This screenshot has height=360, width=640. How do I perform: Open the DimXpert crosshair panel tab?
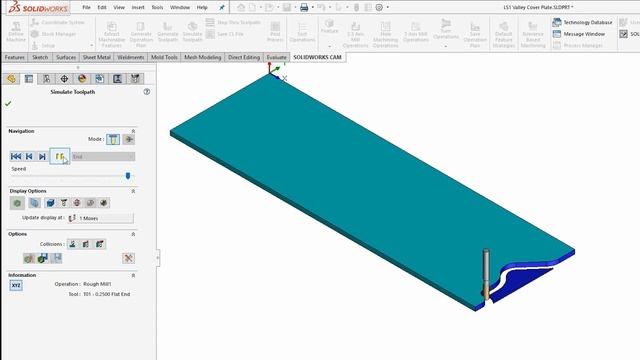pyautogui.click(x=64, y=79)
